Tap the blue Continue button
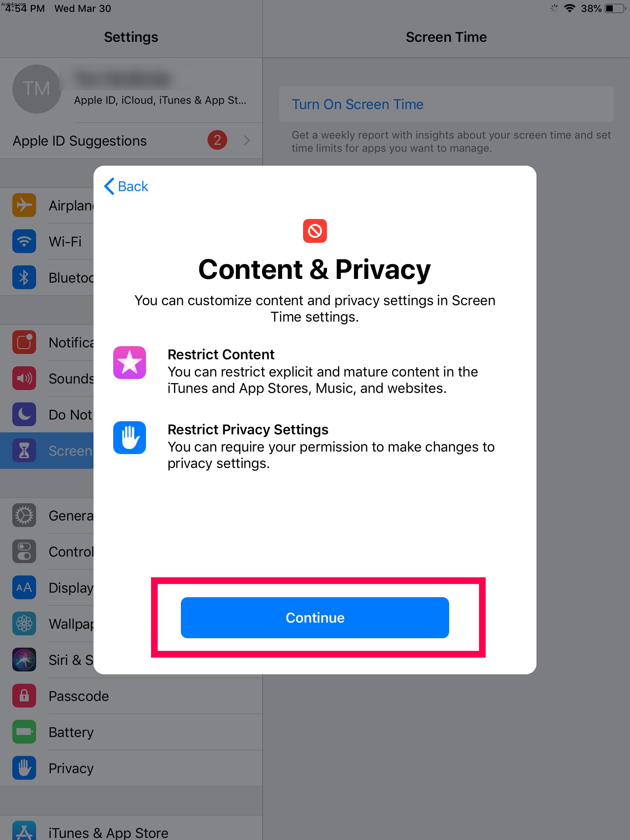This screenshot has height=840, width=630. pos(315,617)
